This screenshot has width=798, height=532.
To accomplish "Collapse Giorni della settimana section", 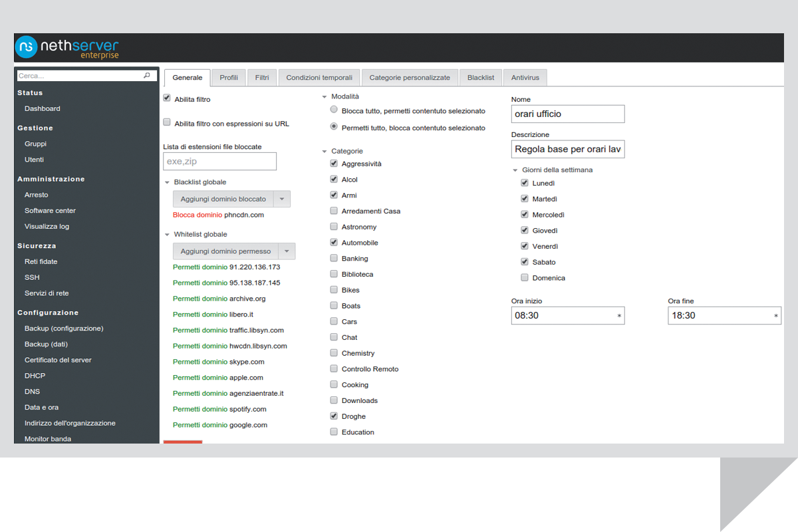I will point(515,170).
